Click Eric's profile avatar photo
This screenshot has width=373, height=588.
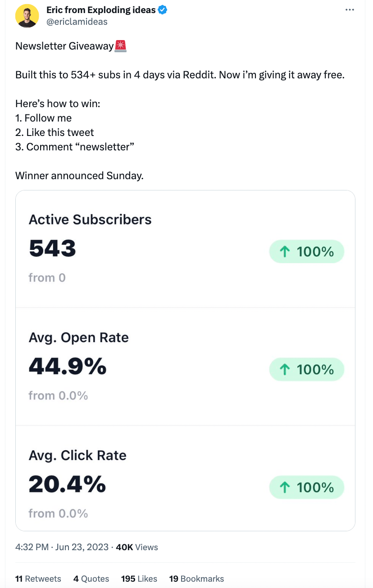click(x=27, y=16)
